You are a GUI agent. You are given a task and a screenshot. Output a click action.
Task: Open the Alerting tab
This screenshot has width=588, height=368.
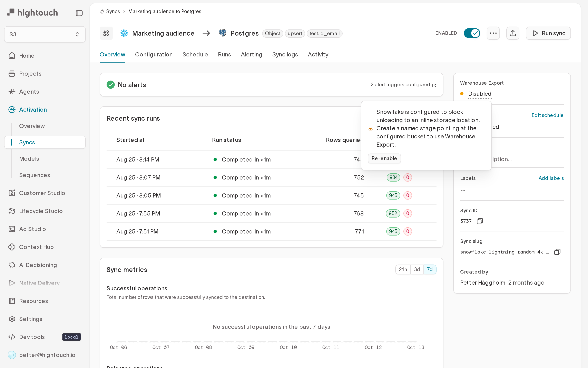(x=252, y=55)
